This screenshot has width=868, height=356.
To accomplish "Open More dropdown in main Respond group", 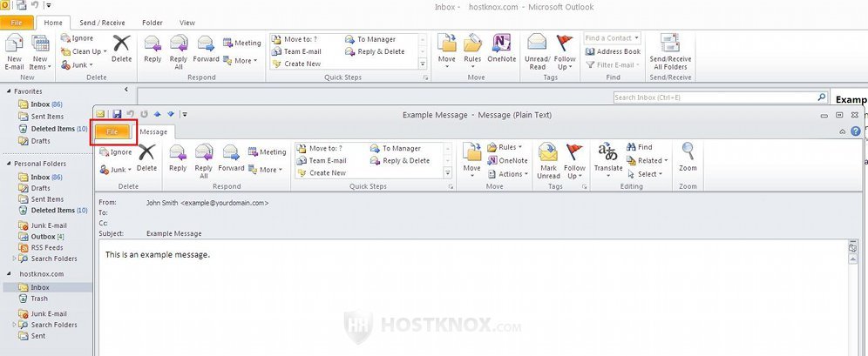I will [x=241, y=61].
